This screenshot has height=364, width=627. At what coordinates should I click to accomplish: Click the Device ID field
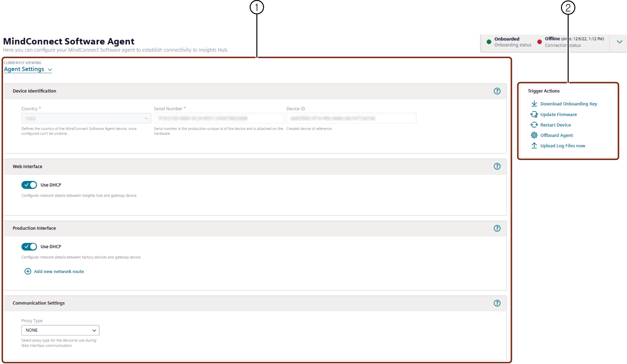[351, 118]
